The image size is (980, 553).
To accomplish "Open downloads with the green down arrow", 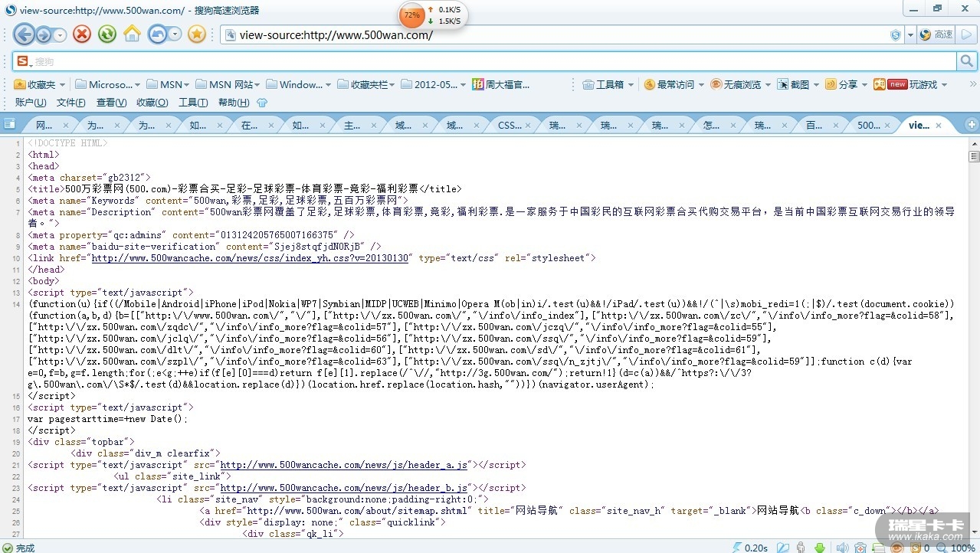I will click(820, 548).
